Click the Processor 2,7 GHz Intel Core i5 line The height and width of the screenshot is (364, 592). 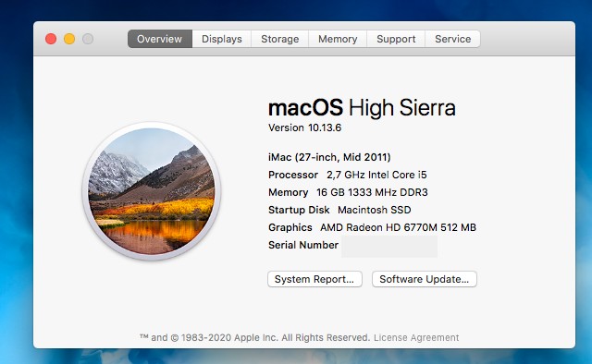348,175
